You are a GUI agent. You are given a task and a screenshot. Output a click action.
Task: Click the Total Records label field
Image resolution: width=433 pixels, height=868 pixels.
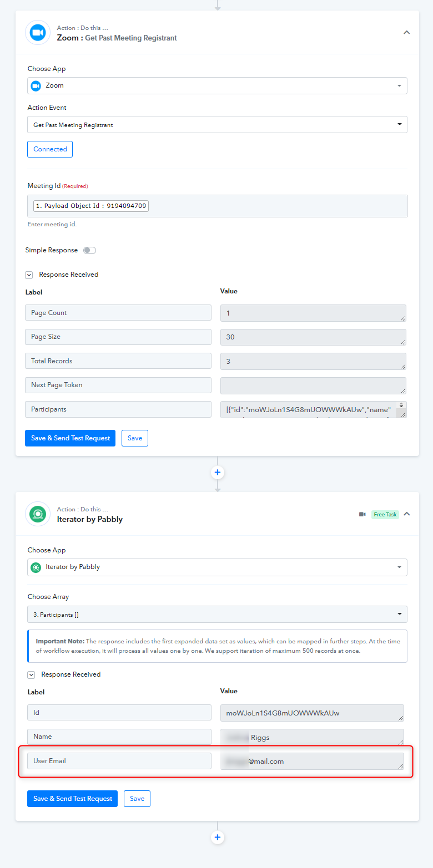click(x=118, y=361)
